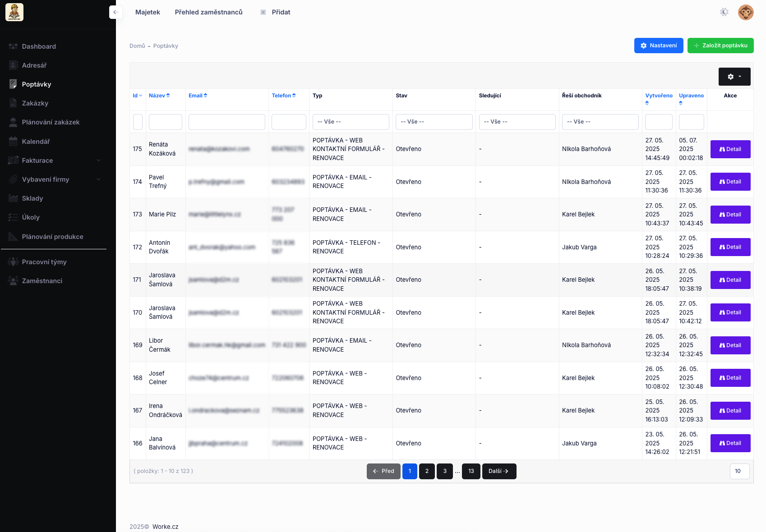Open the Dashboard section in sidebar
The image size is (766, 532).
(x=39, y=46)
